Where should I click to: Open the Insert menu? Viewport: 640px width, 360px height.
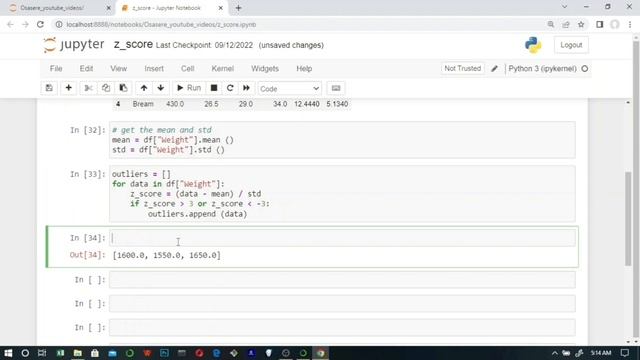pos(154,69)
